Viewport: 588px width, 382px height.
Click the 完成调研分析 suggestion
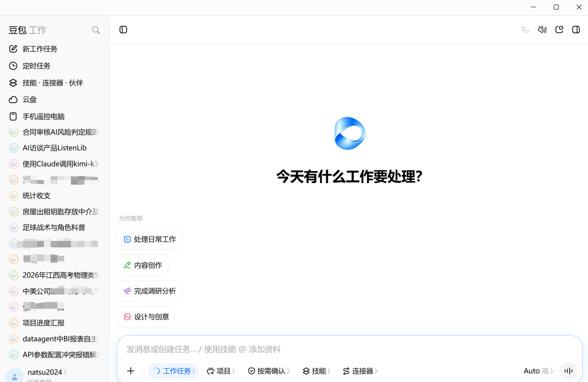[150, 291]
